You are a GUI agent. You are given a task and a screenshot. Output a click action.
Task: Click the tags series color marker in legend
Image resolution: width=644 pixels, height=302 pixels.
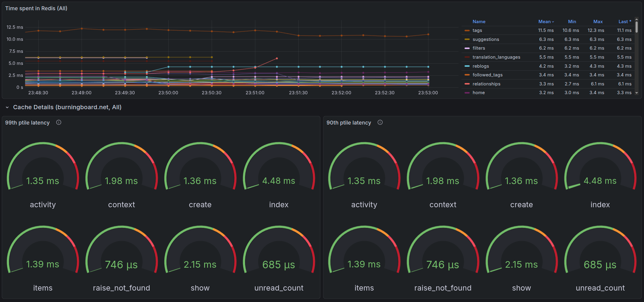(467, 30)
